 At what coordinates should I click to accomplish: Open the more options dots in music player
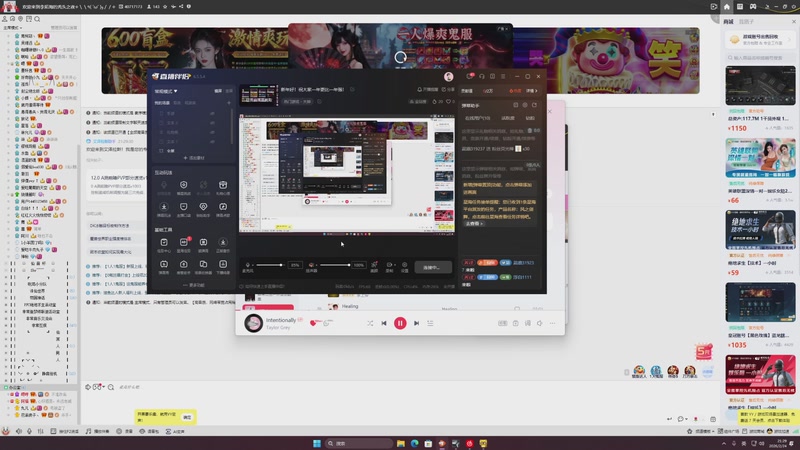[x=552, y=323]
